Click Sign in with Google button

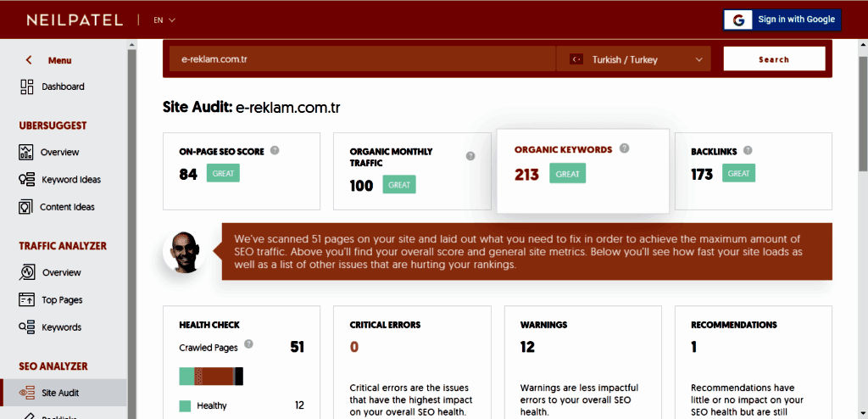coord(782,20)
